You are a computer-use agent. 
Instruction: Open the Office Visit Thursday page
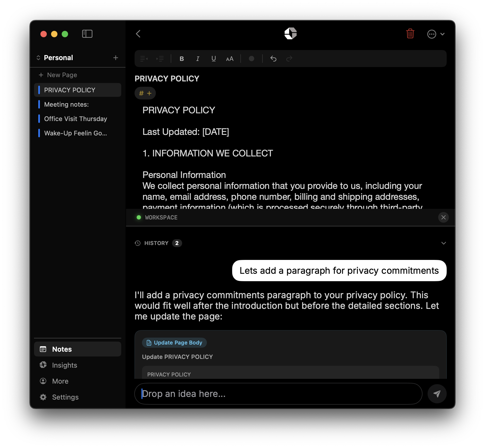(x=78, y=119)
